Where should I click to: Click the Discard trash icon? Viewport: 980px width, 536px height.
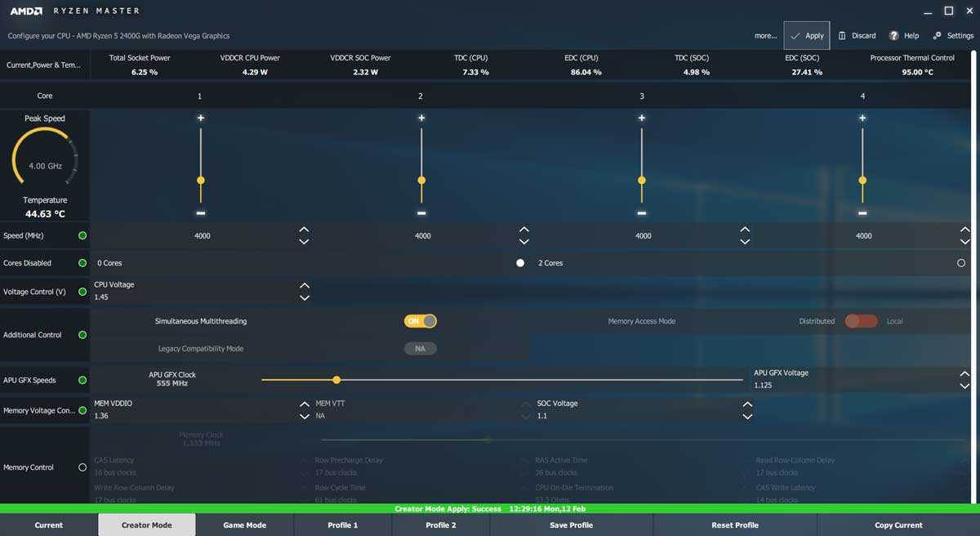click(842, 36)
